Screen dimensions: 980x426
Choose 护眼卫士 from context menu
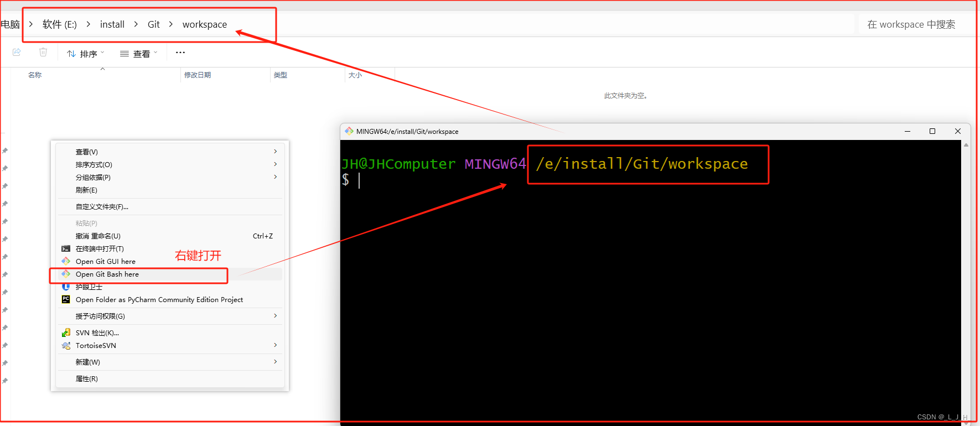click(170, 287)
